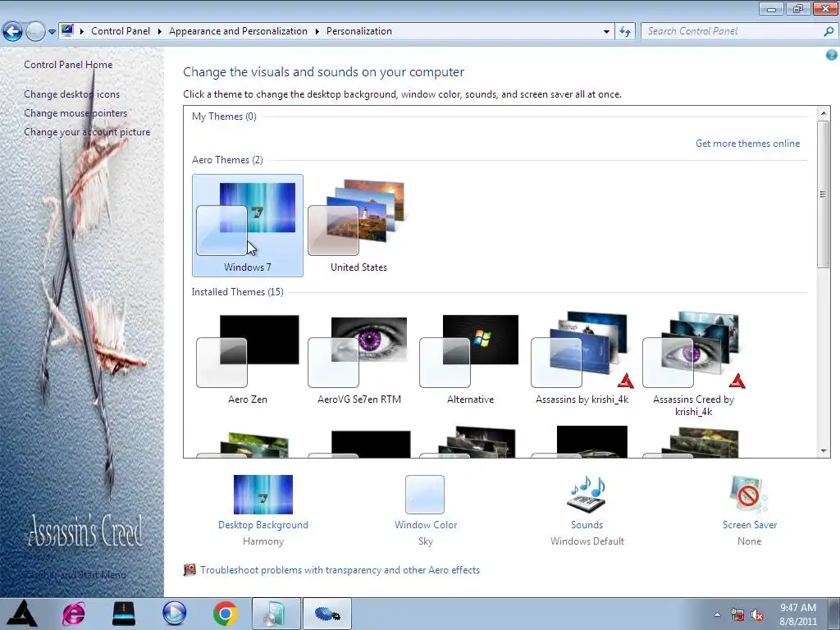Open Control Panel Home link
The width and height of the screenshot is (840, 630).
[68, 64]
